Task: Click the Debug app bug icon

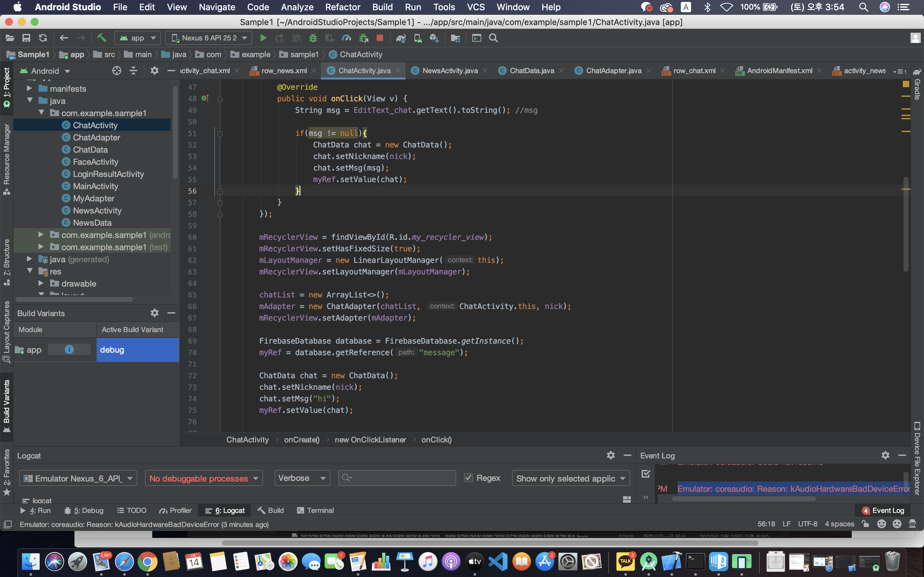Action: click(x=313, y=38)
